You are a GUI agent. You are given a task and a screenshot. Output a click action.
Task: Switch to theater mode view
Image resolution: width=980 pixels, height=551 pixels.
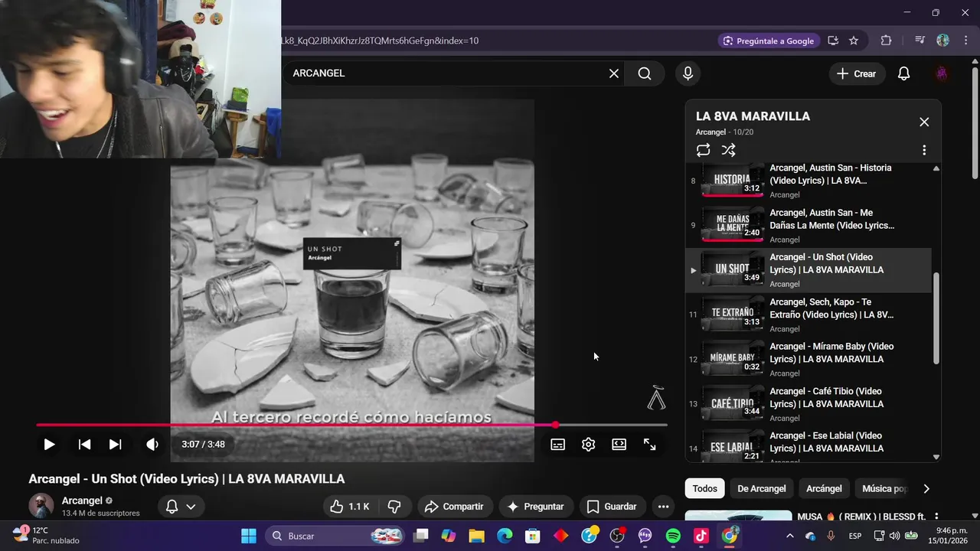tap(619, 445)
